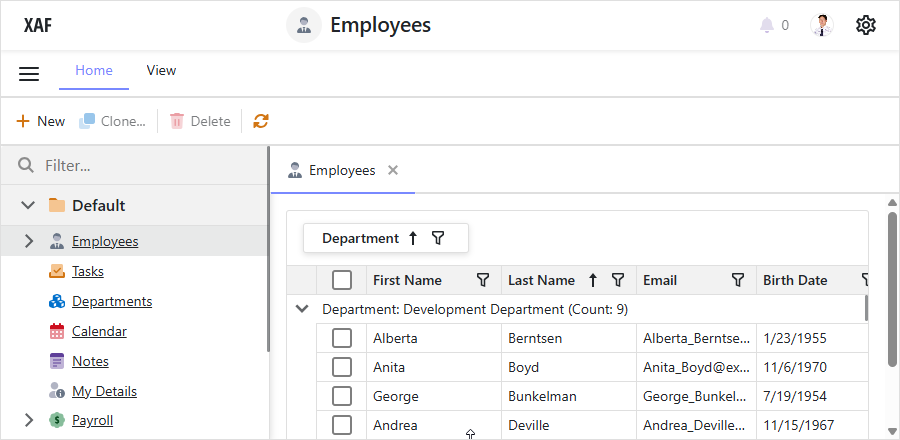Open the Departments navigation link
900x440 pixels.
112,301
